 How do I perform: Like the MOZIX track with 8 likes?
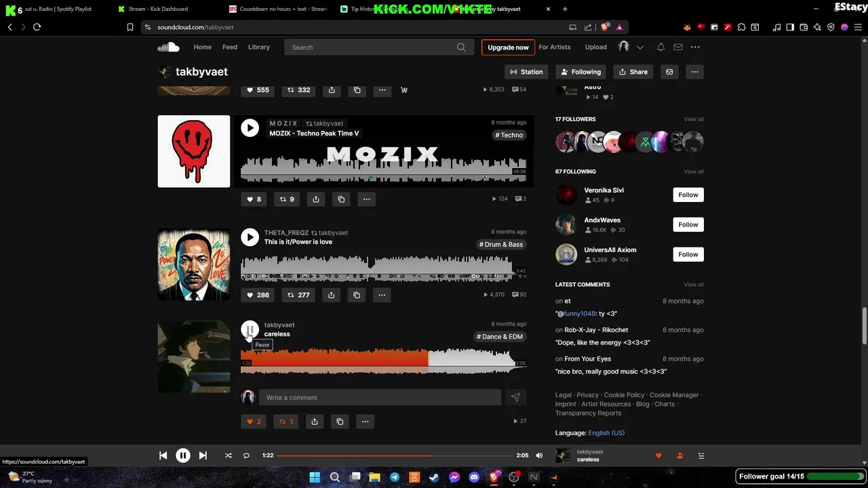254,199
